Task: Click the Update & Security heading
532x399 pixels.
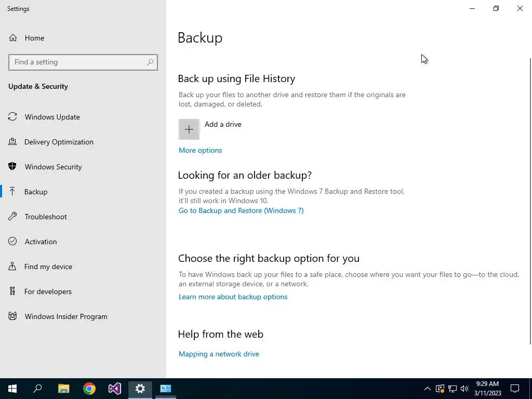Action: point(38,86)
